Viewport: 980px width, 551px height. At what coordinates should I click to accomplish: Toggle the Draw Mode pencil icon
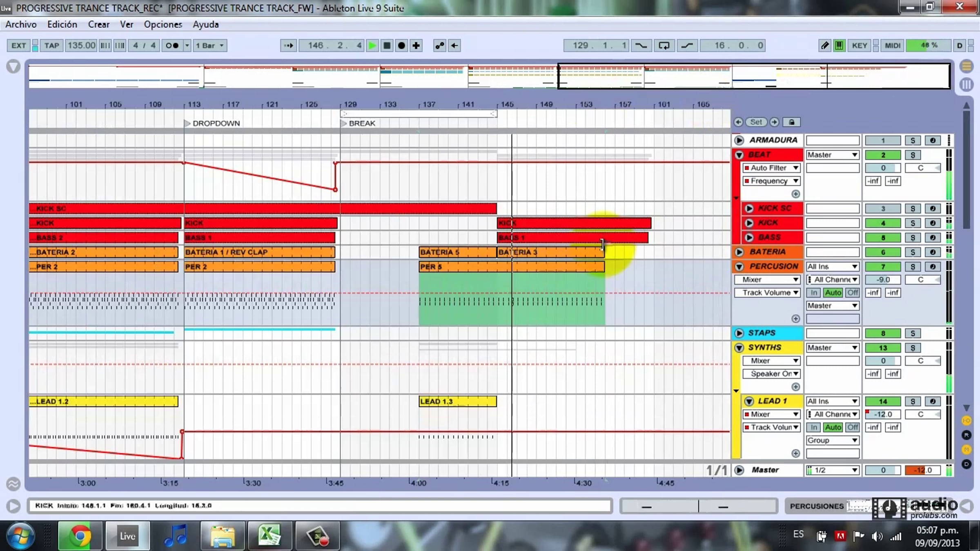point(825,45)
